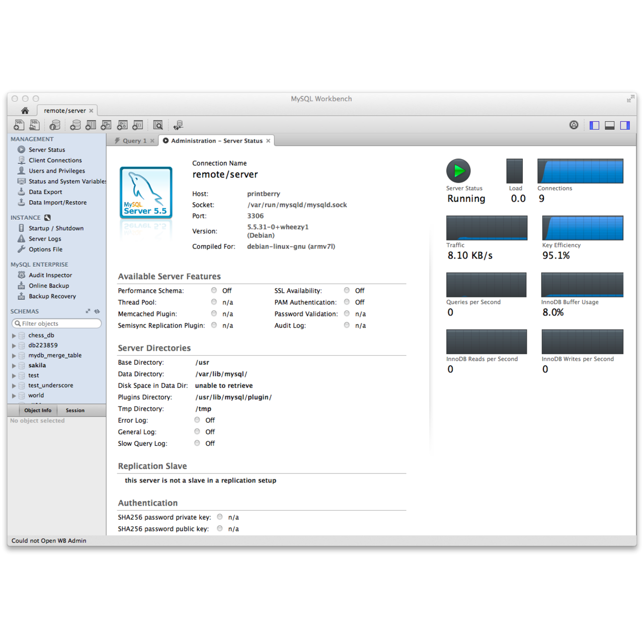Create a new stored procedure from toolbar
Screen dimensions: 644x644
(122, 125)
